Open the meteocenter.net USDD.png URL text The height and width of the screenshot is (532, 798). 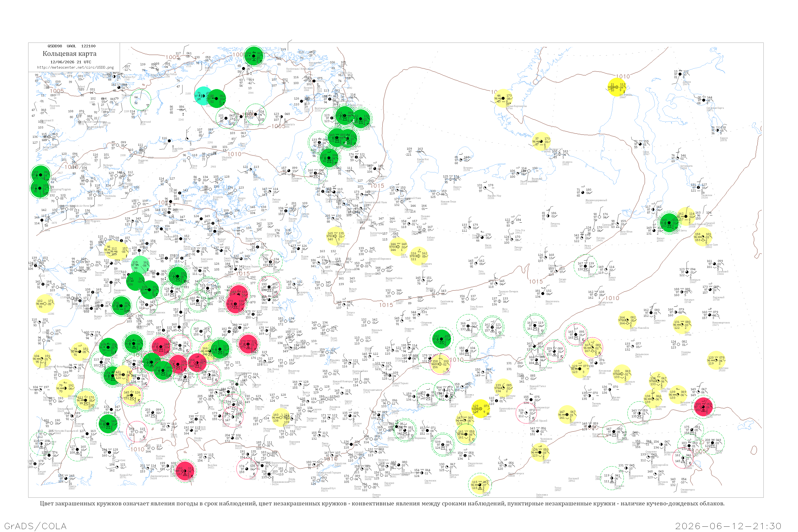coord(75,67)
